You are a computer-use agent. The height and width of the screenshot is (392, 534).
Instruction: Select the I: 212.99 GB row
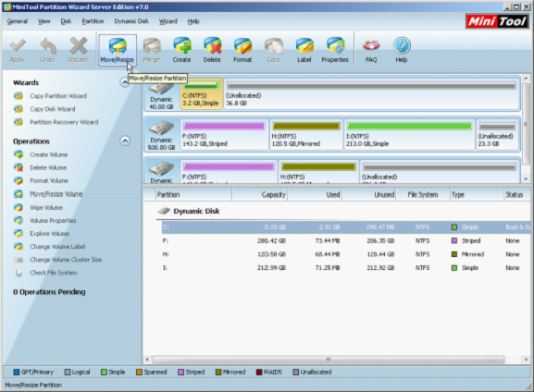(346, 268)
